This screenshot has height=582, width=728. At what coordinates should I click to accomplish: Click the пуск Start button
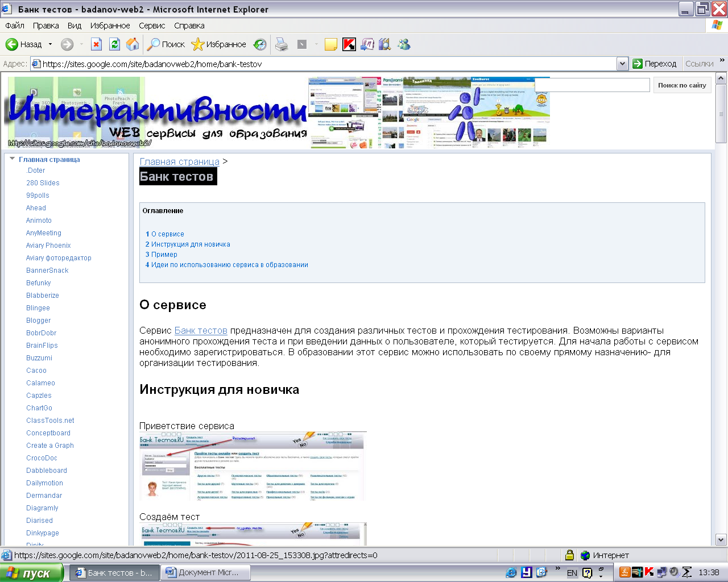coord(32,573)
